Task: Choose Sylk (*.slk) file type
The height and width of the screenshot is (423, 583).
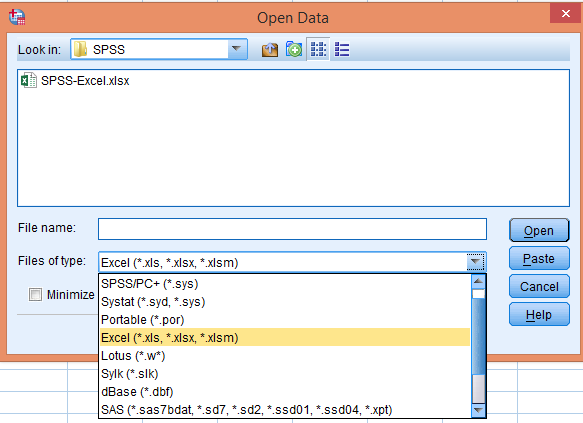Action: pyautogui.click(x=285, y=374)
